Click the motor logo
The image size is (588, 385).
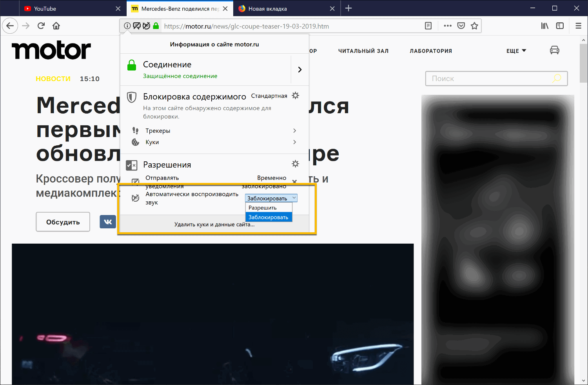(x=51, y=50)
